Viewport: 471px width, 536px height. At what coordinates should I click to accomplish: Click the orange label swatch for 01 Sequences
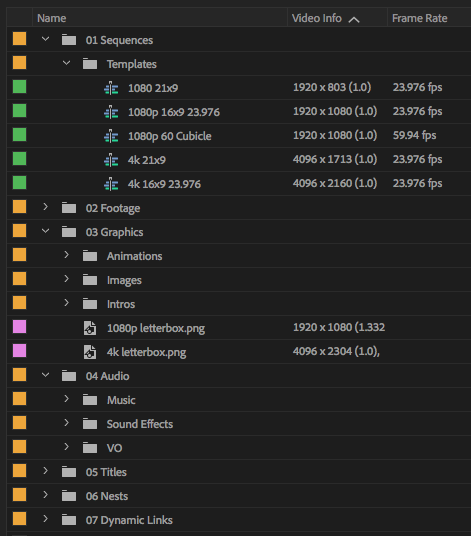tap(19, 39)
